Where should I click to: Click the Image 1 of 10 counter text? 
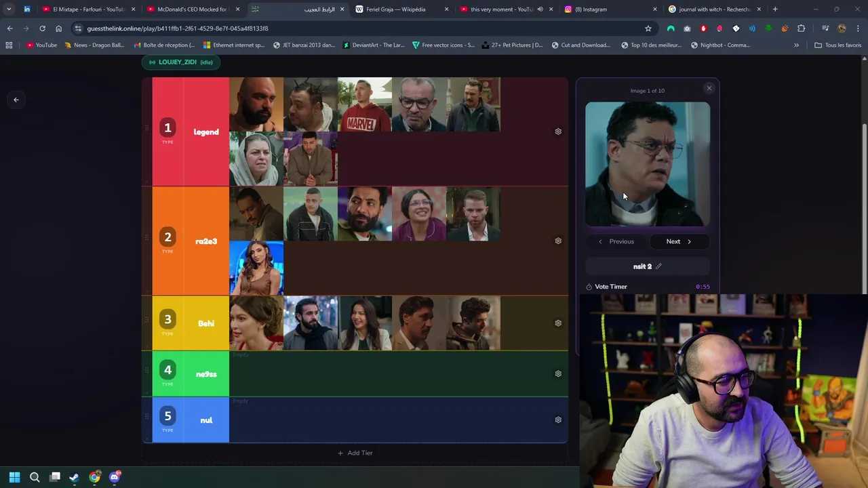click(648, 91)
